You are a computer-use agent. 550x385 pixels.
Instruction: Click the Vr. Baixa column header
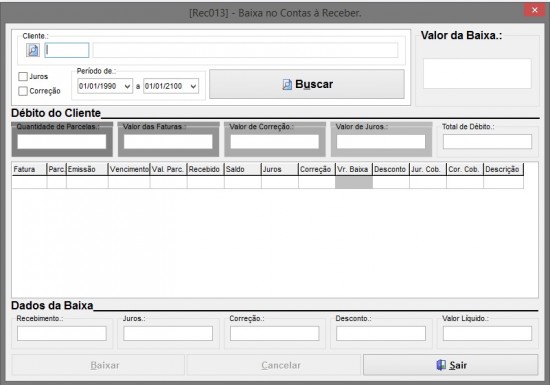354,169
